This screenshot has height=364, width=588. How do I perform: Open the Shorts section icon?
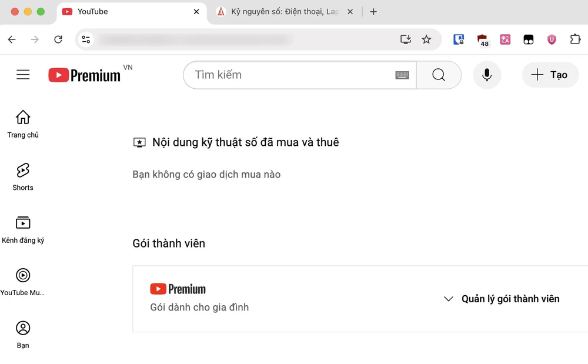23,170
